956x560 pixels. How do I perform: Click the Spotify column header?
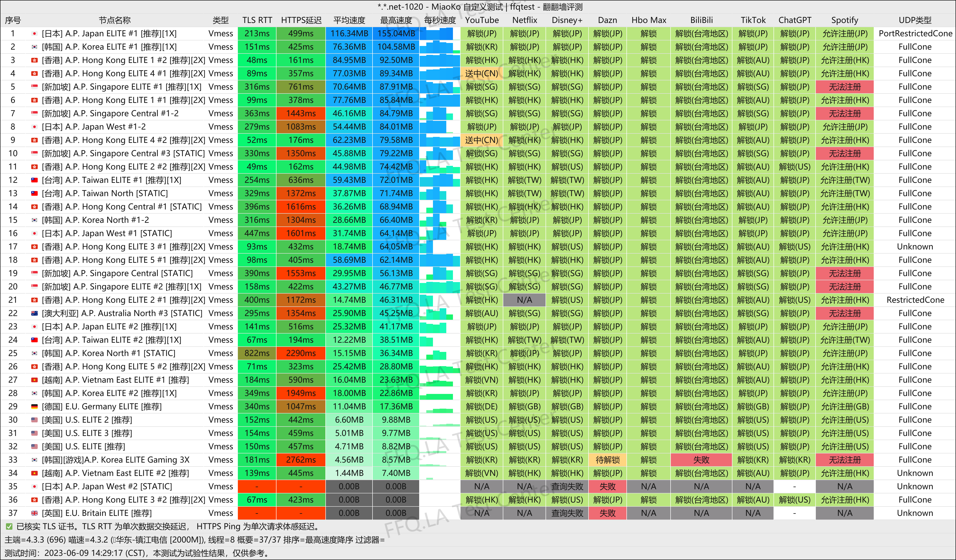coord(845,20)
